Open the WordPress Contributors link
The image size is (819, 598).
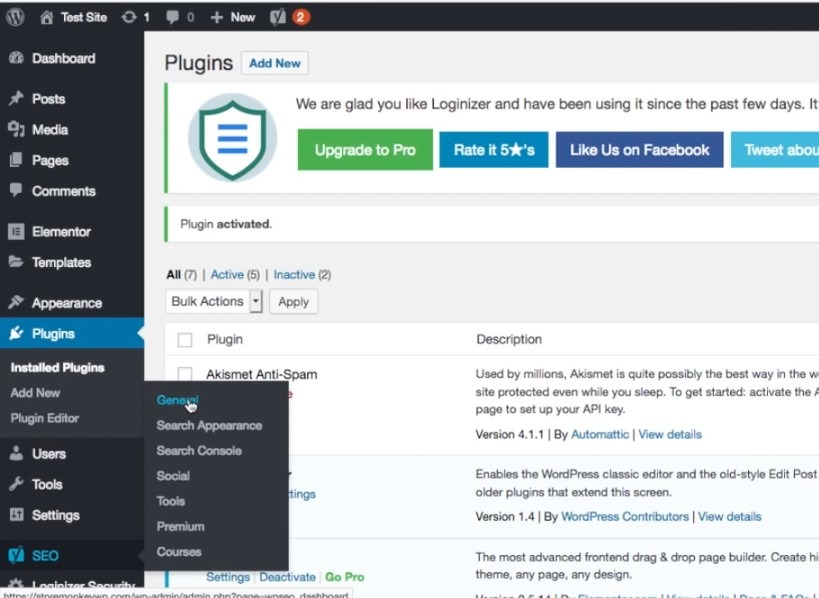click(x=625, y=517)
